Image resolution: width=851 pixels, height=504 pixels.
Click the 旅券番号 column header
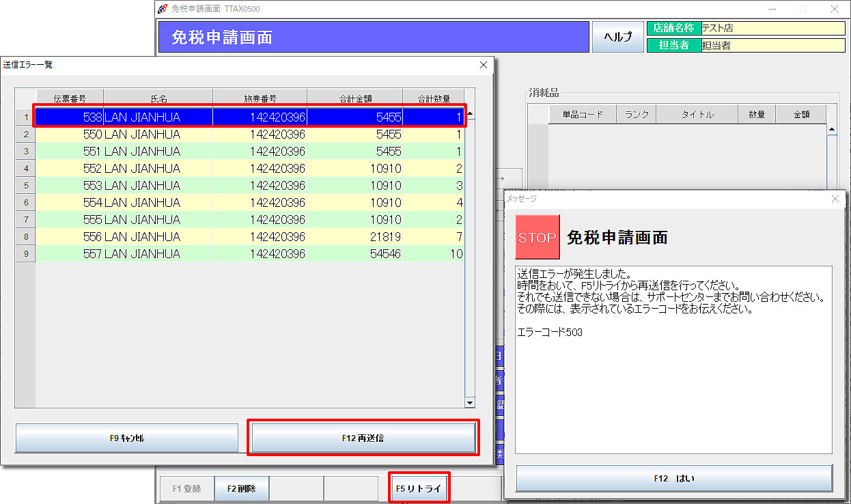(x=260, y=98)
